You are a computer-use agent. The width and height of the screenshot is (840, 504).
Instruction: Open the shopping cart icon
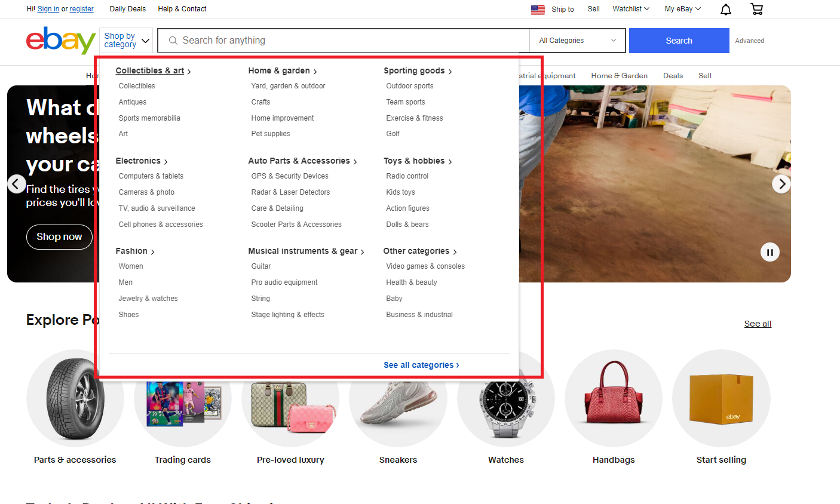click(x=756, y=9)
